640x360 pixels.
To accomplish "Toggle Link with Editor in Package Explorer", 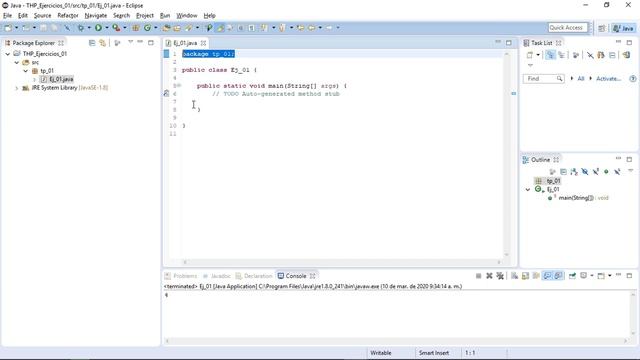I will point(102,43).
